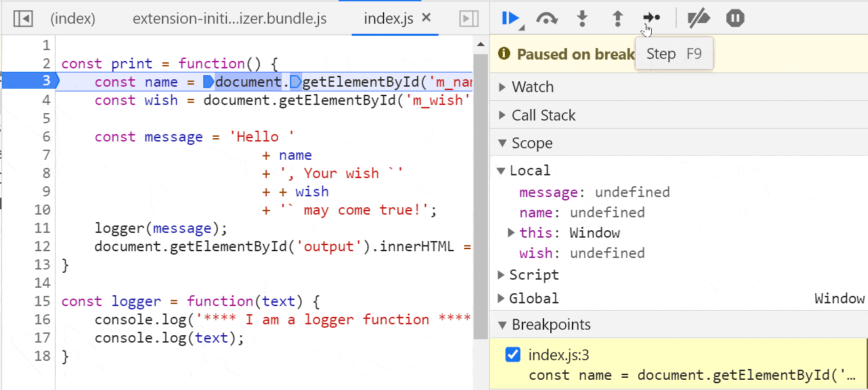
Task: Click the code editor vertical scrollbar thumb
Action: point(480,196)
